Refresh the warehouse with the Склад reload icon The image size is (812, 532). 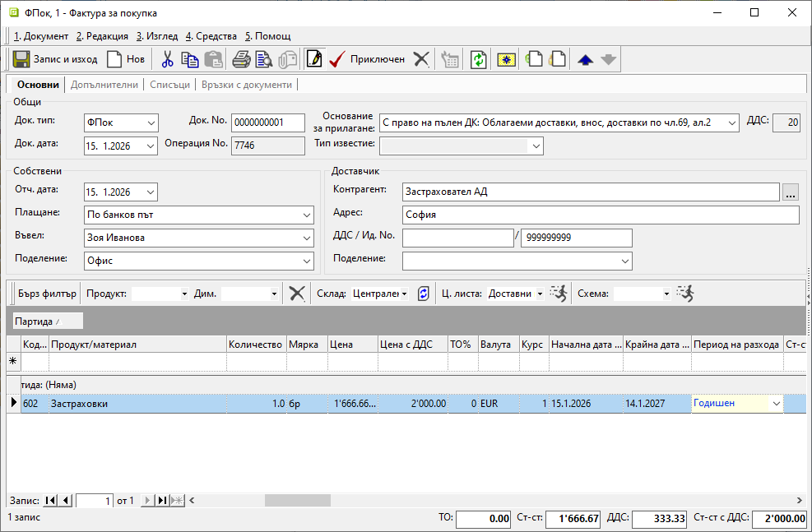[424, 294]
